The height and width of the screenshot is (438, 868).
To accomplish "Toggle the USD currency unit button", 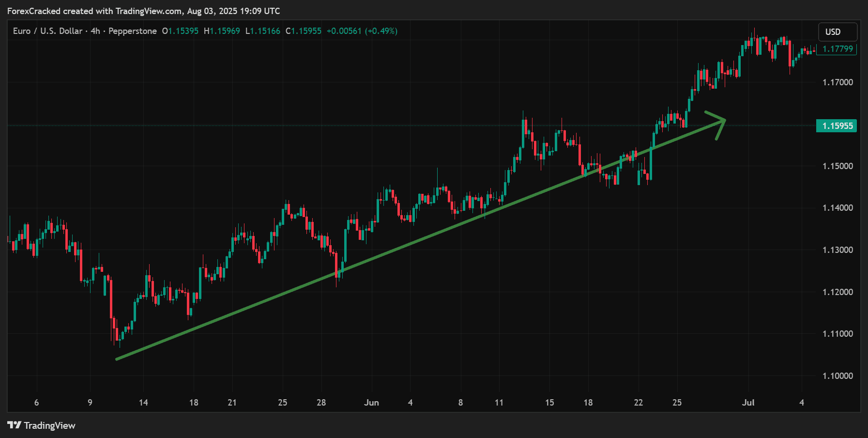I will point(837,31).
